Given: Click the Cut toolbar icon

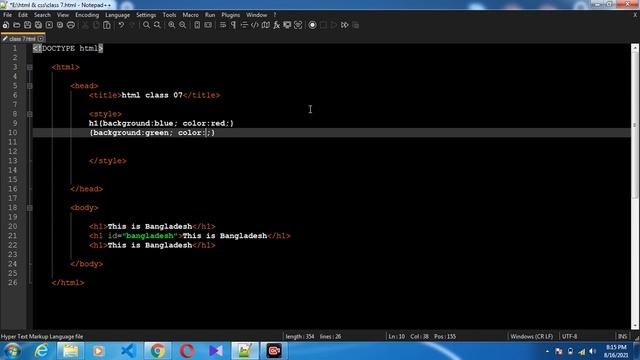Looking at the screenshot, I should click(85, 25).
